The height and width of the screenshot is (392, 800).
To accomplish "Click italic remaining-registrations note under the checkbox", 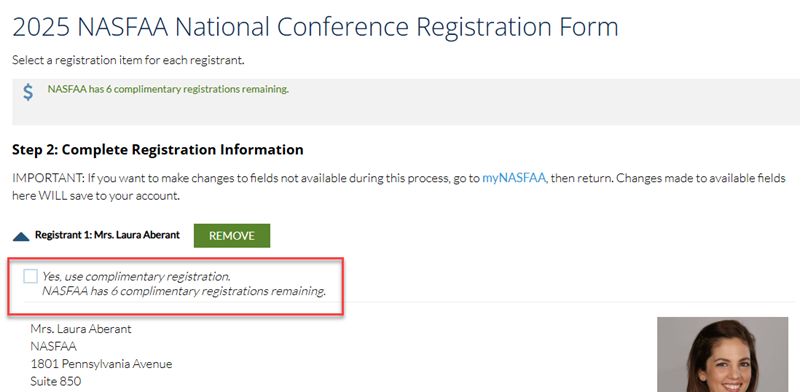I will pyautogui.click(x=184, y=291).
